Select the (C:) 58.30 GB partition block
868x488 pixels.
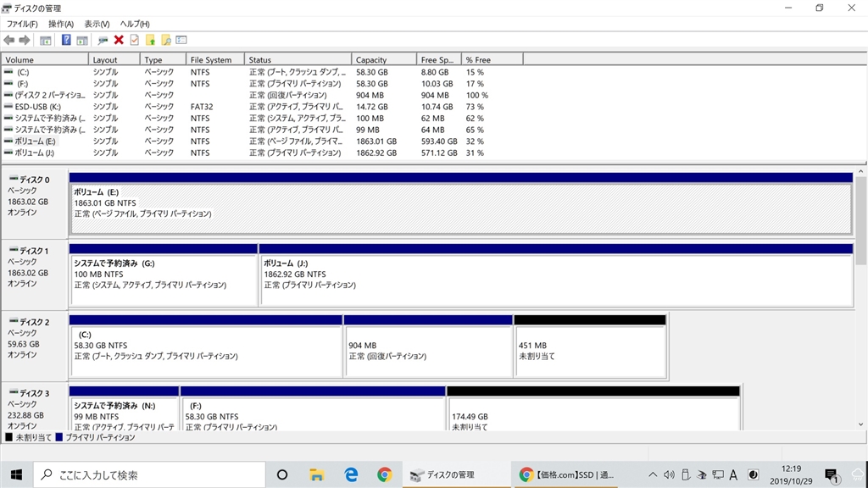tap(206, 352)
